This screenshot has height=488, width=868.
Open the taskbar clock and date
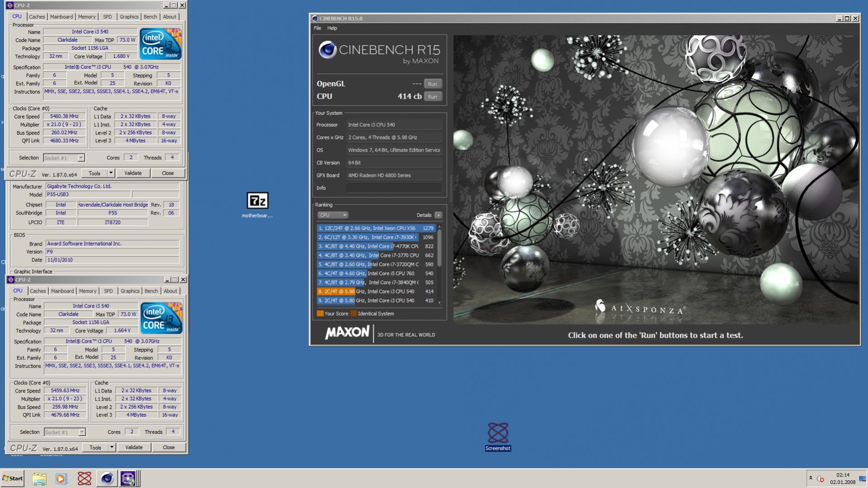click(x=843, y=479)
